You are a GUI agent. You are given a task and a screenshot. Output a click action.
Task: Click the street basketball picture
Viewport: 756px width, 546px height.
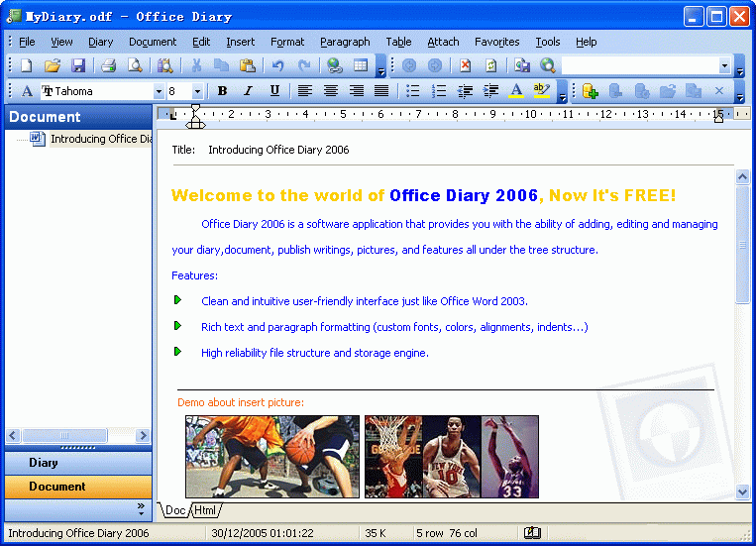click(x=272, y=456)
